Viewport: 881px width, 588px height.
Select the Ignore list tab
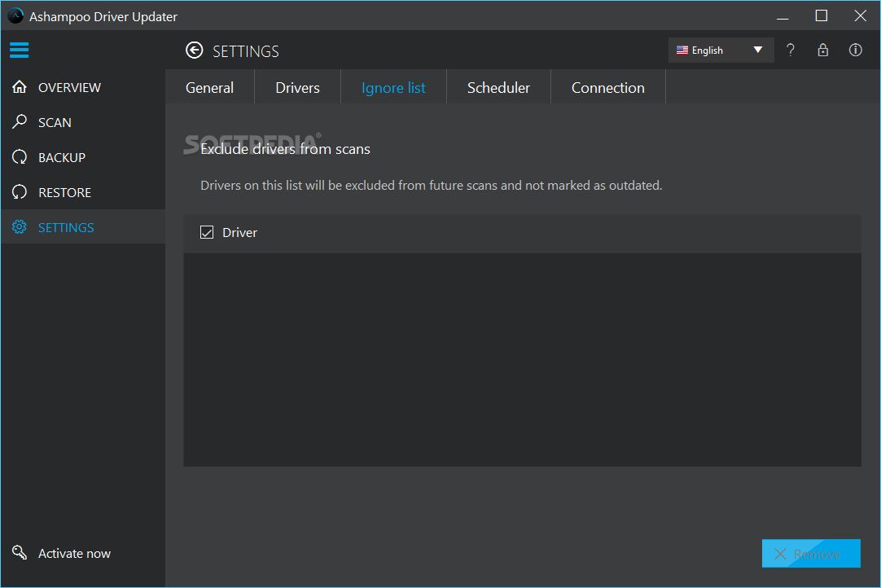pyautogui.click(x=393, y=88)
